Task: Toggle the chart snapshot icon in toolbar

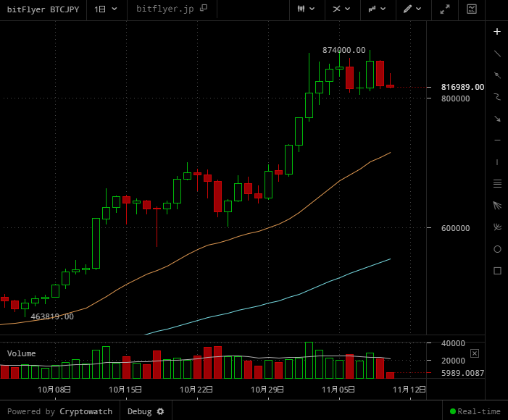Action: point(472,9)
